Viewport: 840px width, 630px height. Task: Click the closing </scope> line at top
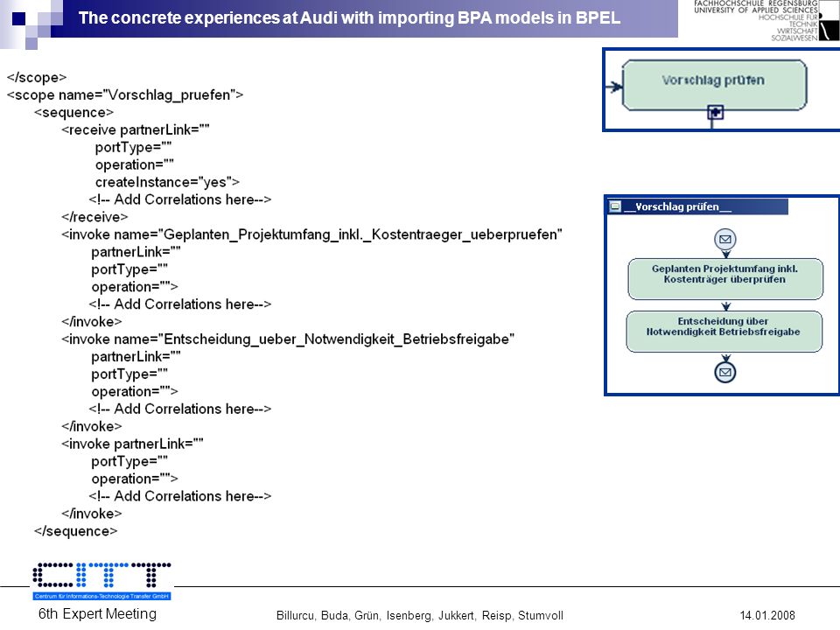click(x=37, y=77)
